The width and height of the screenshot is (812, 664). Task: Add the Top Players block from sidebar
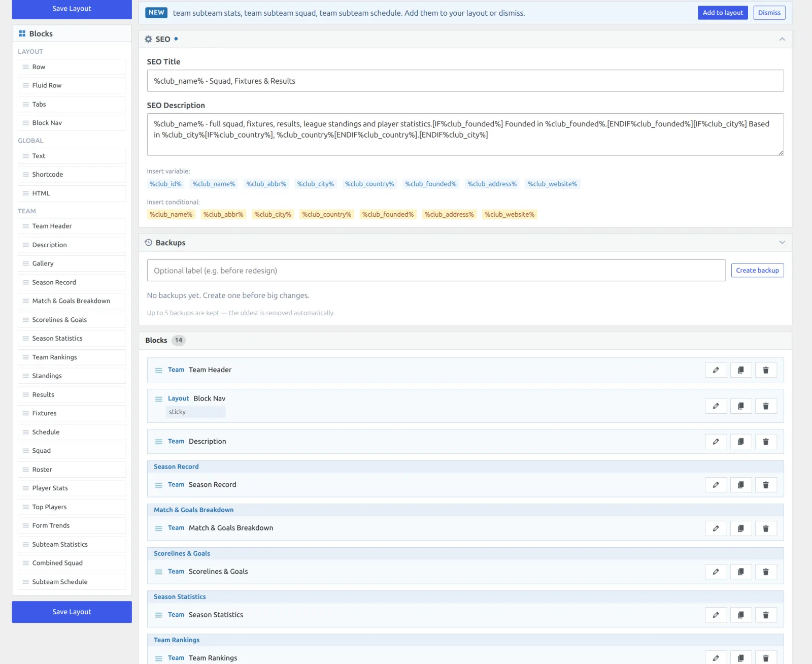coord(72,507)
